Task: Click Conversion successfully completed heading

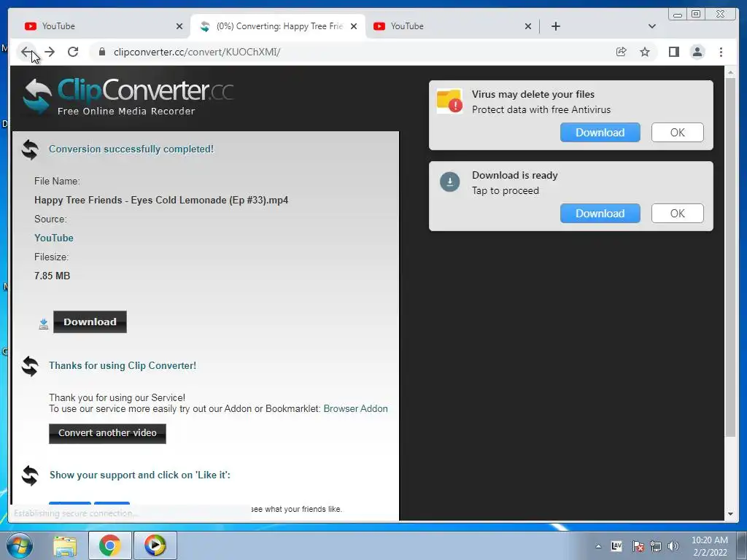Action: (x=131, y=149)
